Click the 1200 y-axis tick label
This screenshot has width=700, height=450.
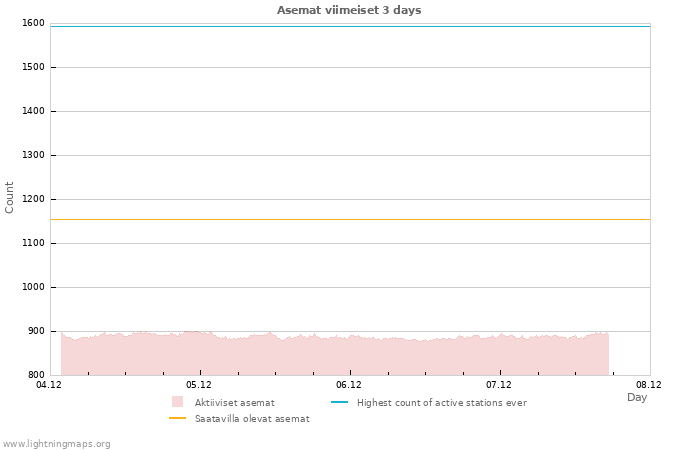pyautogui.click(x=32, y=199)
